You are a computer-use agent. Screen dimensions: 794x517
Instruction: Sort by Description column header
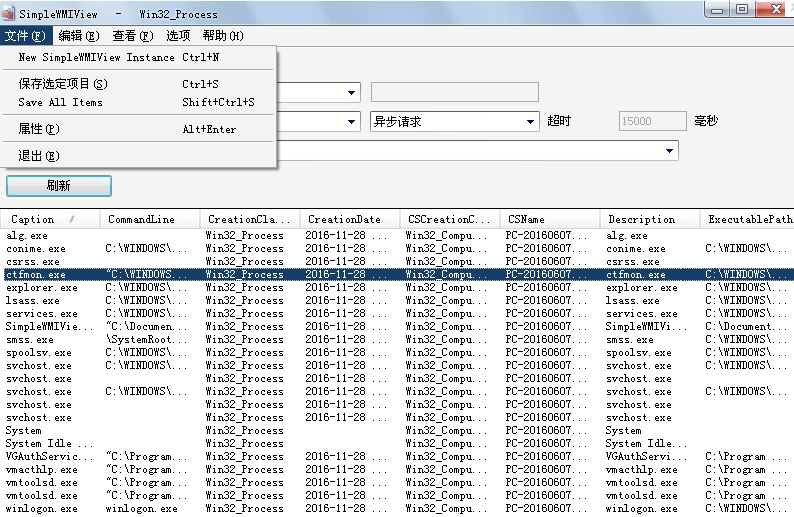650,219
